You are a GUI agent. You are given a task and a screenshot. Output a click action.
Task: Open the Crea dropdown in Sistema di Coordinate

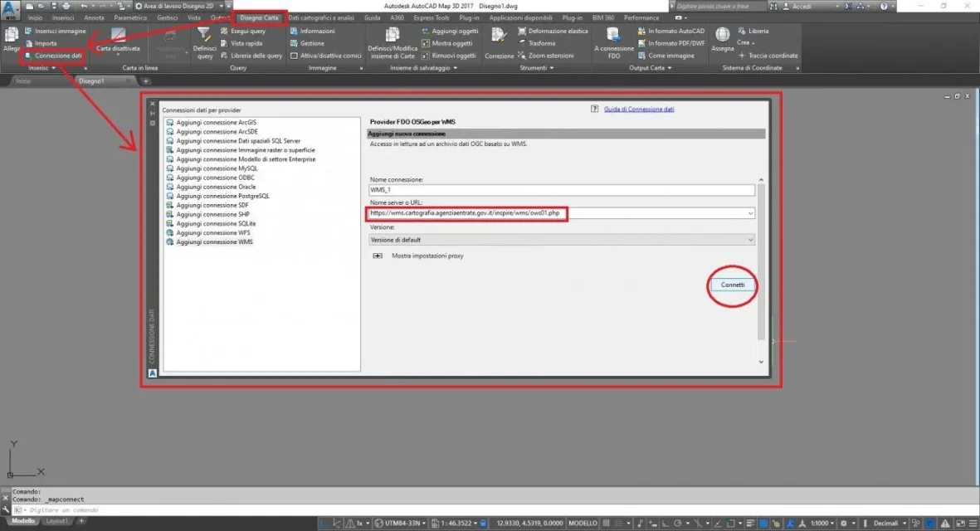click(746, 43)
